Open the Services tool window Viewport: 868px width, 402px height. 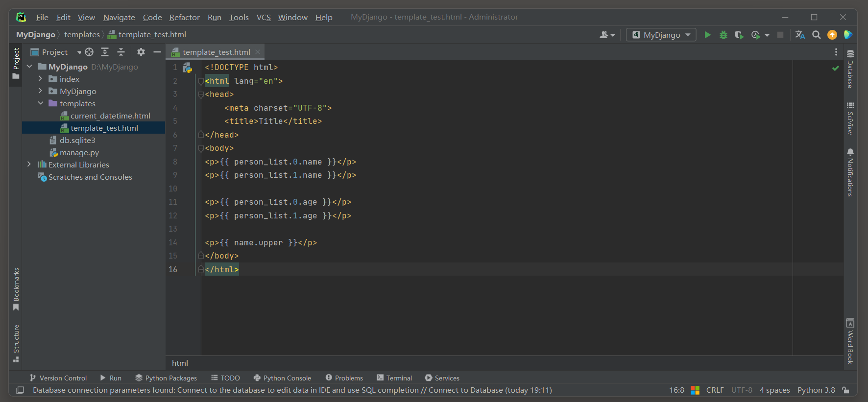point(442,378)
